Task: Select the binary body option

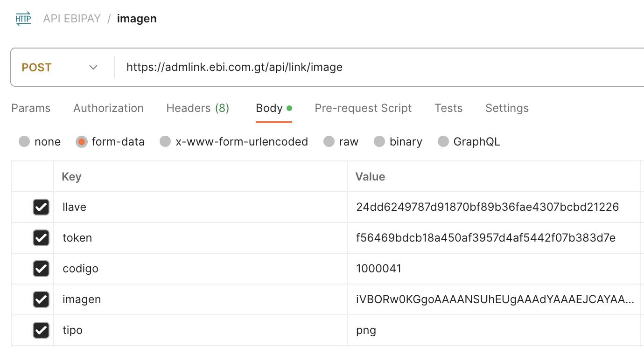Action: point(379,141)
